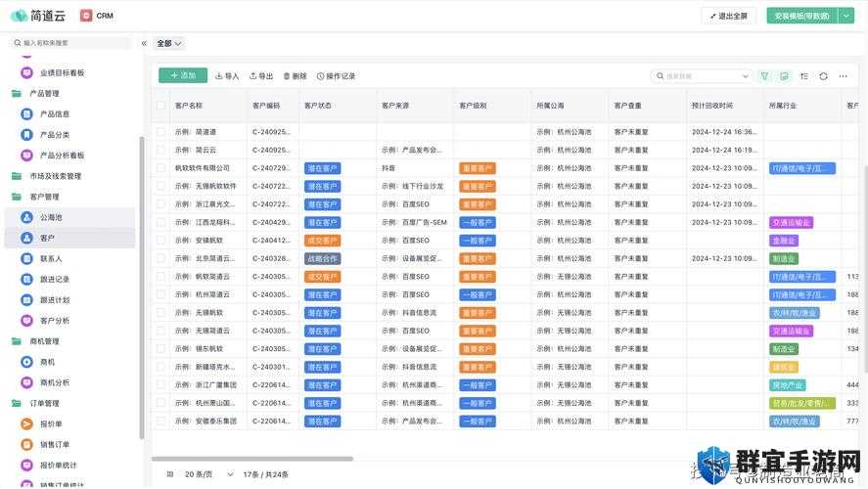Collapse the 产品管理 folder
The image size is (868, 489).
[x=17, y=94]
